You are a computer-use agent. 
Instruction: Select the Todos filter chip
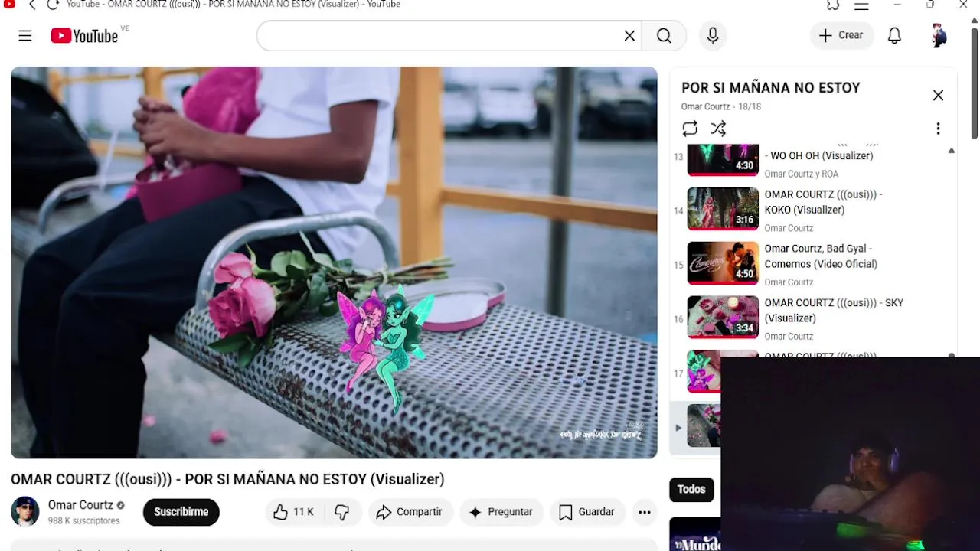tap(691, 489)
